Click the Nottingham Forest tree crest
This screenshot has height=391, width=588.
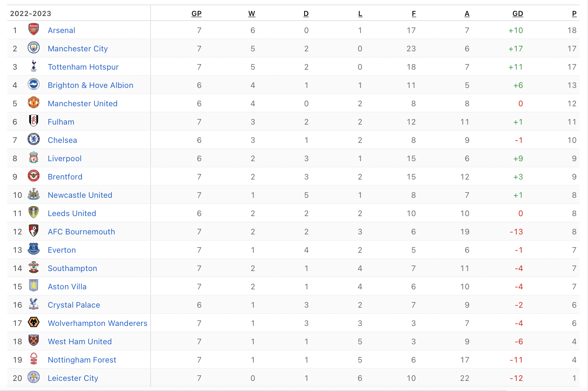click(34, 359)
